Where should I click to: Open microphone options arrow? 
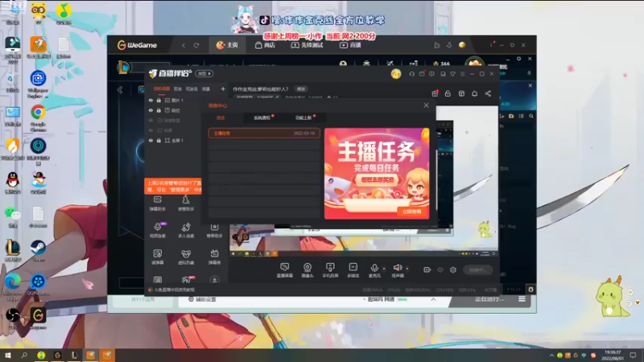coord(384,269)
